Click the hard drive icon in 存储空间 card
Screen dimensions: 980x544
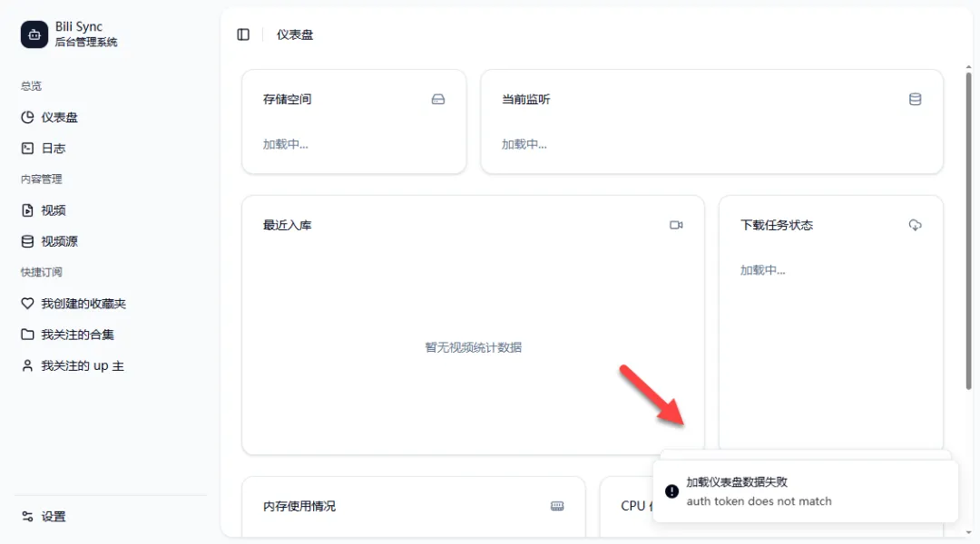tap(438, 100)
